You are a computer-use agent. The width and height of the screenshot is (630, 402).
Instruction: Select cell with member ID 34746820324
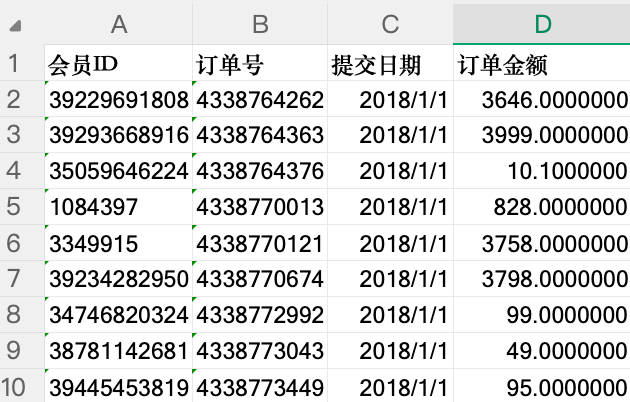(x=119, y=314)
